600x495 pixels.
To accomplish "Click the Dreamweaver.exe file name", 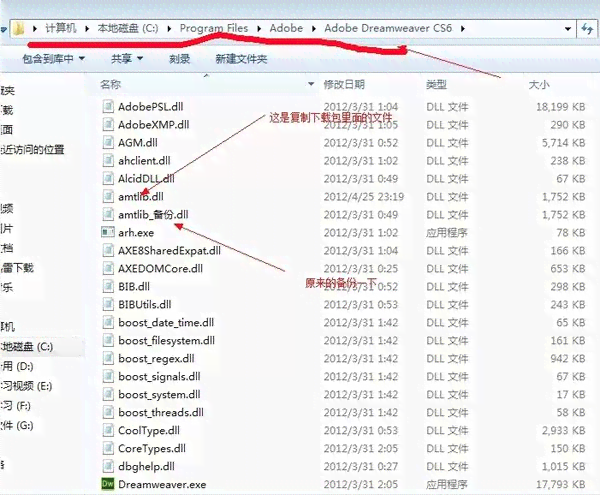I will point(162,484).
